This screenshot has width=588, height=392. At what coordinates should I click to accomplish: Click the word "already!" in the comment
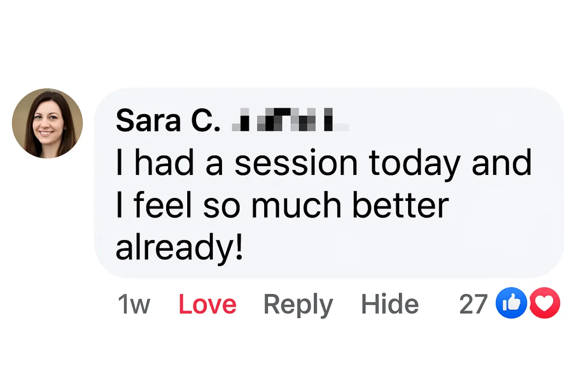pos(179,249)
